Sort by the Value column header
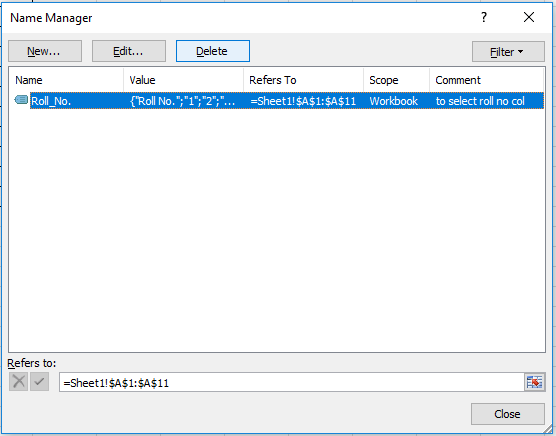This screenshot has height=436, width=556. 184,80
